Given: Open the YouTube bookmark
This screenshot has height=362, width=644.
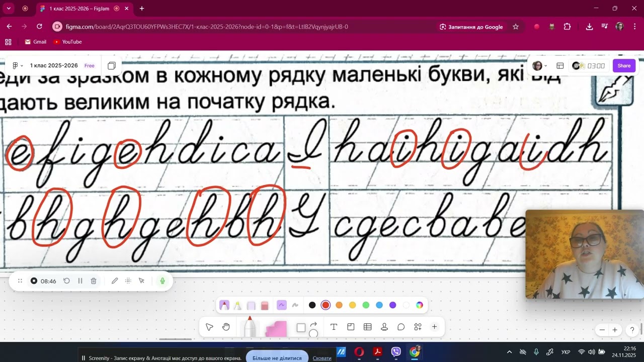Looking at the screenshot, I should click(67, 42).
